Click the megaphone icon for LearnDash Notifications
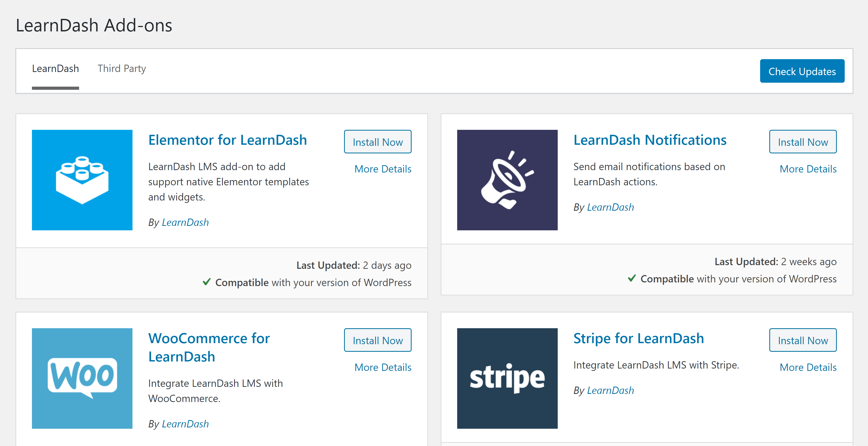The height and width of the screenshot is (446, 868). [x=507, y=180]
